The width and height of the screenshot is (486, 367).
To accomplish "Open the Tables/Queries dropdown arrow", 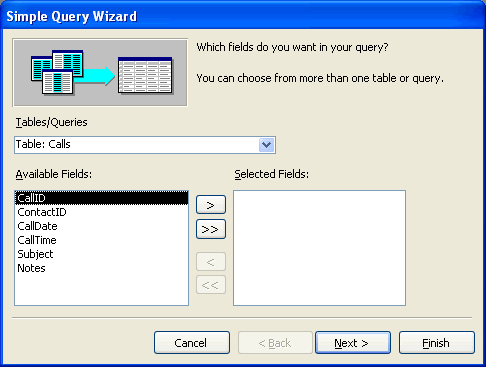I will pyautogui.click(x=266, y=145).
